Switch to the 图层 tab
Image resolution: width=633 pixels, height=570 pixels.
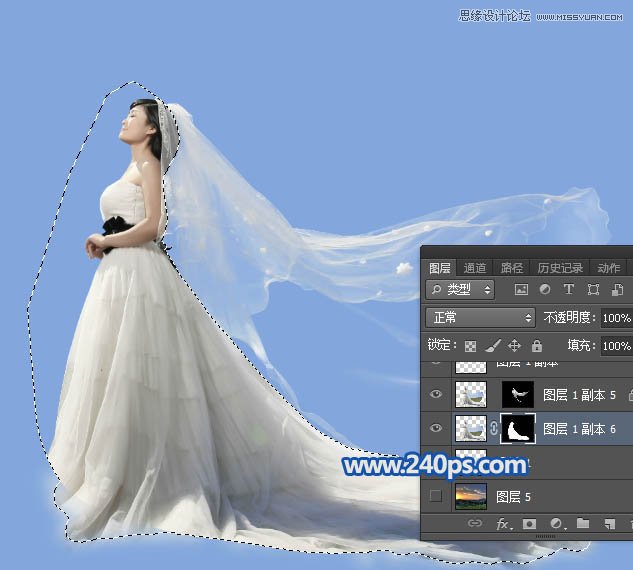pos(439,268)
